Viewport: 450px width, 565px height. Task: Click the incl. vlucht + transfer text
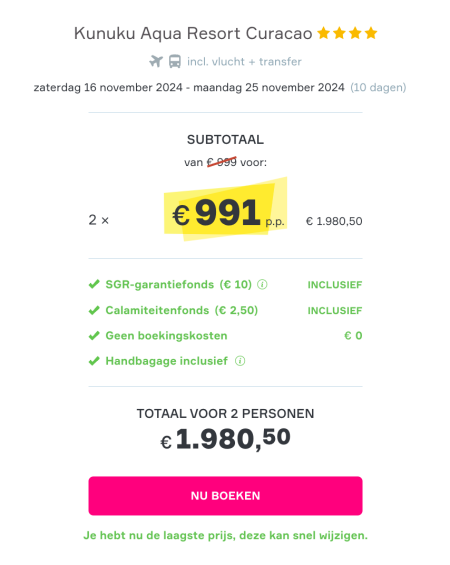coord(244,62)
